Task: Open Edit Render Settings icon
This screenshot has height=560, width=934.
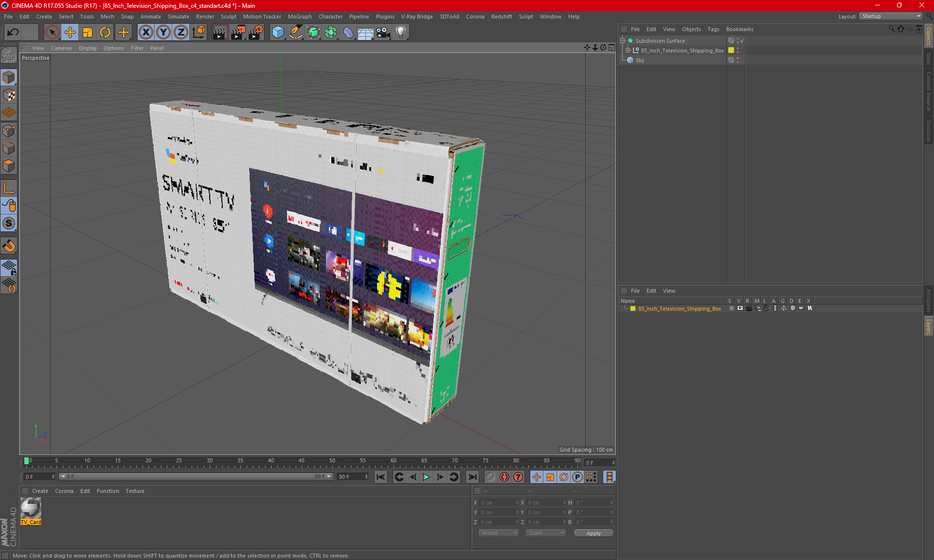Action: [x=256, y=33]
